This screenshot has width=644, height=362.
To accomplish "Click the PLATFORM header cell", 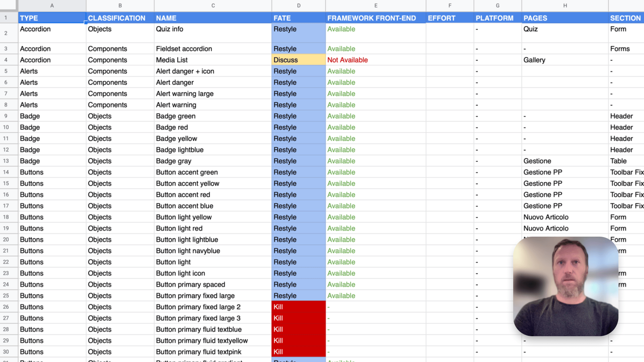I will point(498,18).
